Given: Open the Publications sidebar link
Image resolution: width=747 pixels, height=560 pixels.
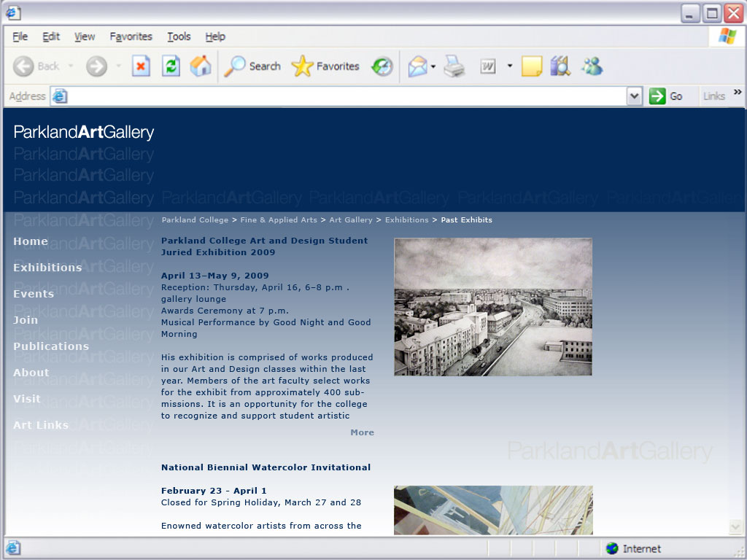Looking at the screenshot, I should coord(51,346).
